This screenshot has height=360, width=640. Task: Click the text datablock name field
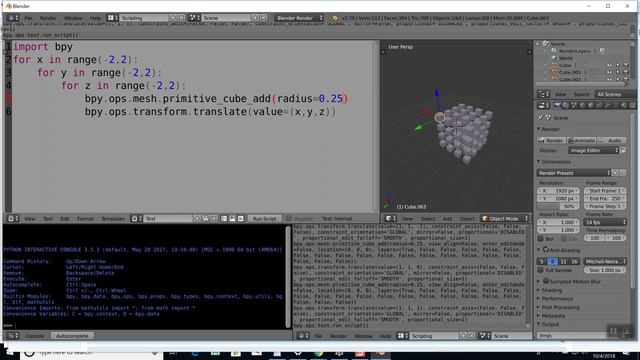[x=168, y=219]
